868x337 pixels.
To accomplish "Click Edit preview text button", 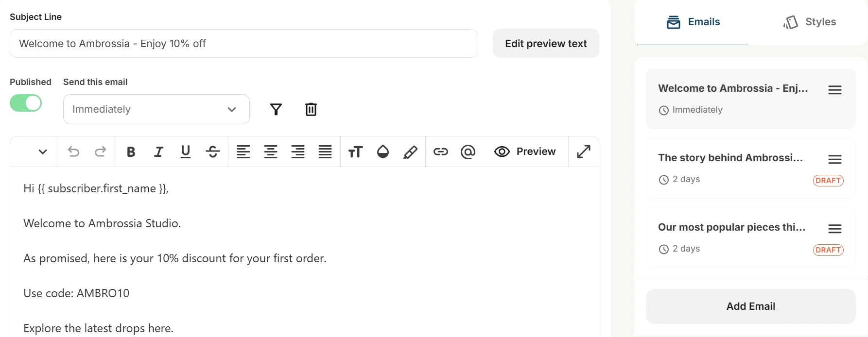I will [546, 44].
